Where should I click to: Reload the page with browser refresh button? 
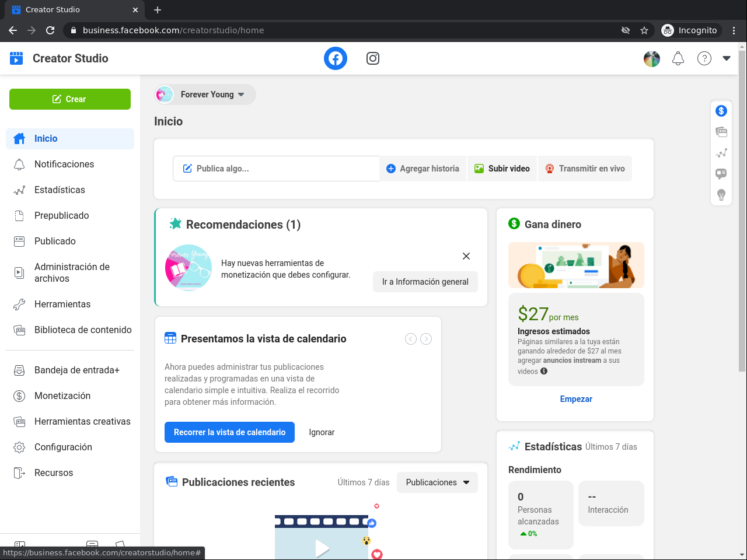(50, 30)
